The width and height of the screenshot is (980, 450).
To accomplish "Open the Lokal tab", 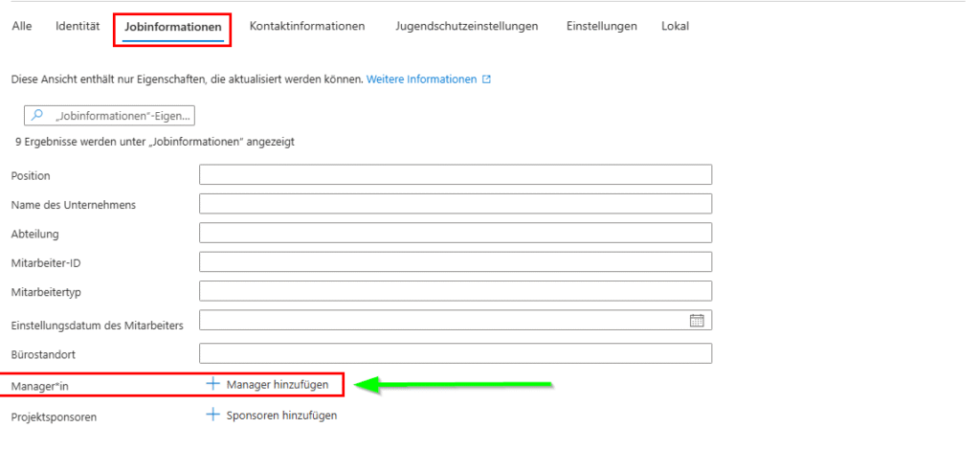I will (675, 27).
